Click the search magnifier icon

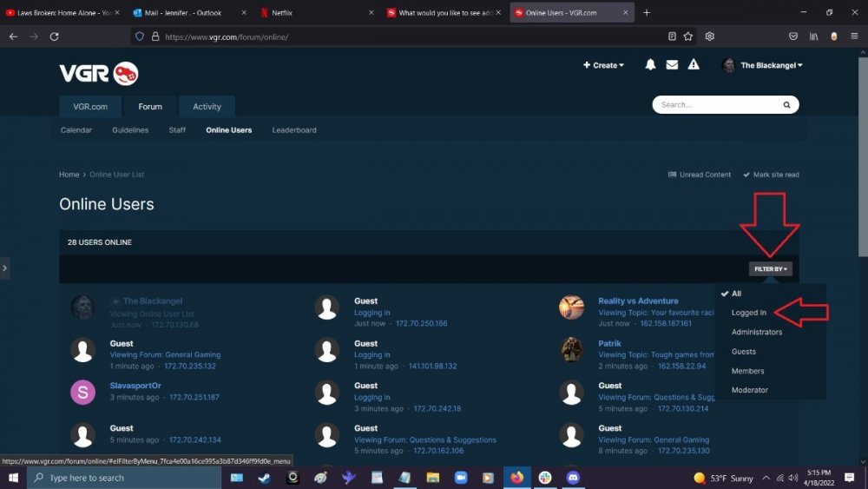pyautogui.click(x=786, y=105)
